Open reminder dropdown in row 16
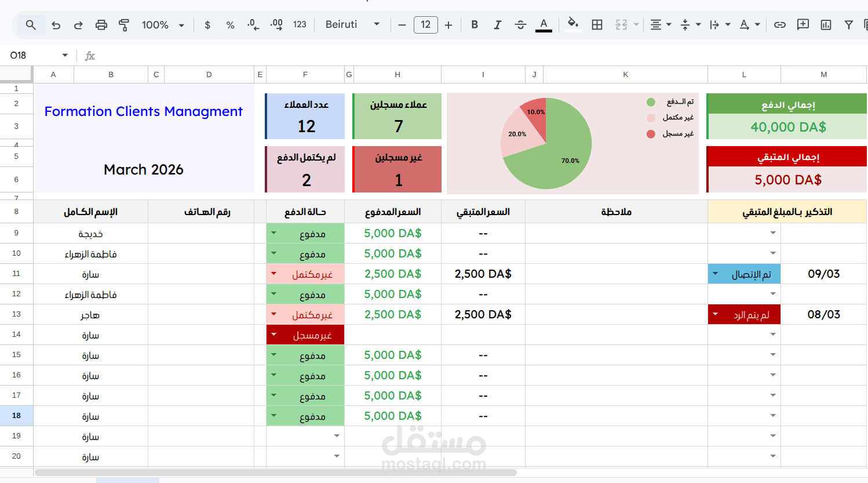Image resolution: width=868 pixels, height=483 pixels. coord(773,375)
